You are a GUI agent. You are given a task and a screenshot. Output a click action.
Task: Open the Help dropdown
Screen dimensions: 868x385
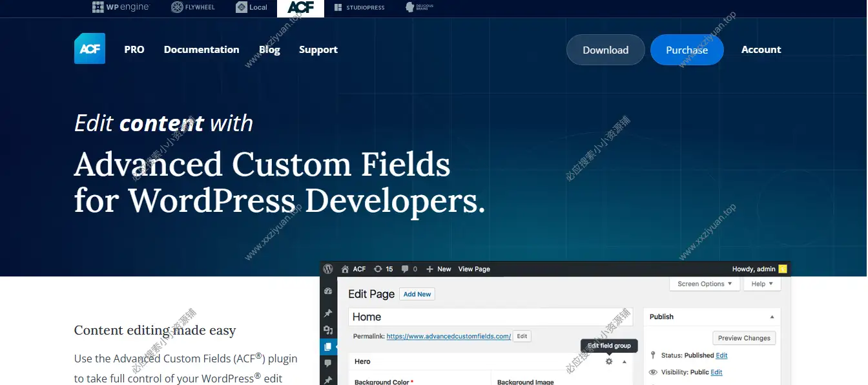762,284
